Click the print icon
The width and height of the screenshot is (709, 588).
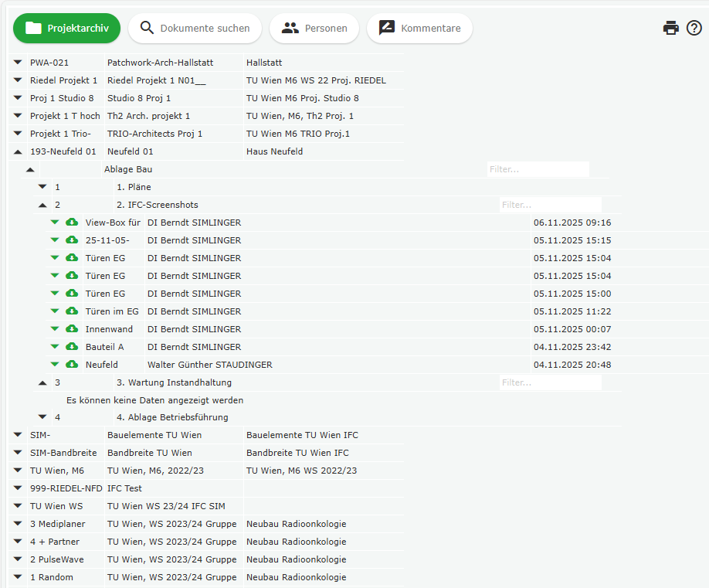(x=670, y=28)
